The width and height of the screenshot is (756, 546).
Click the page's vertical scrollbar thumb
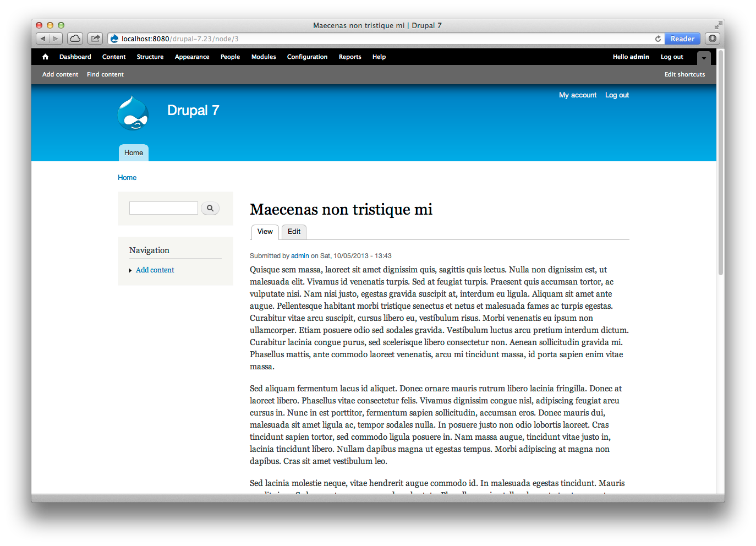720,165
